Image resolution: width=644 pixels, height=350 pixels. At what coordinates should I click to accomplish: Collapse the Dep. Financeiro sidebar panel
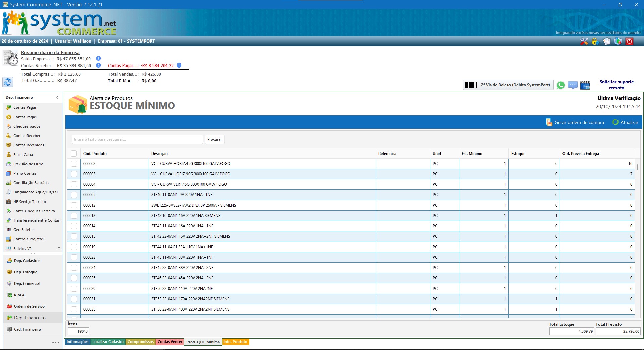57,97
